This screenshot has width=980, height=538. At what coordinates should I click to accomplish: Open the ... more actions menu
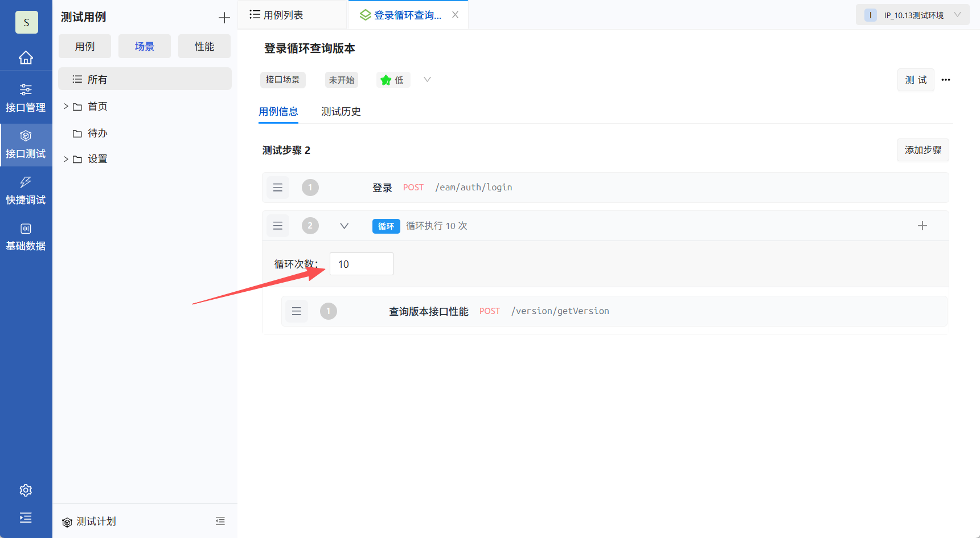click(x=945, y=80)
